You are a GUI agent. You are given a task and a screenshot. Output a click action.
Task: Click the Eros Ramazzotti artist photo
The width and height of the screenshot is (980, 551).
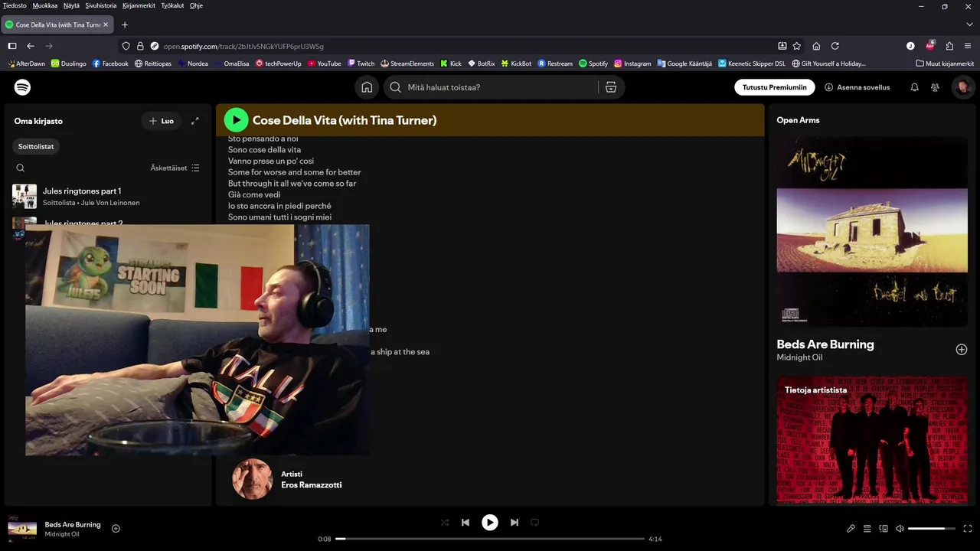click(x=252, y=479)
